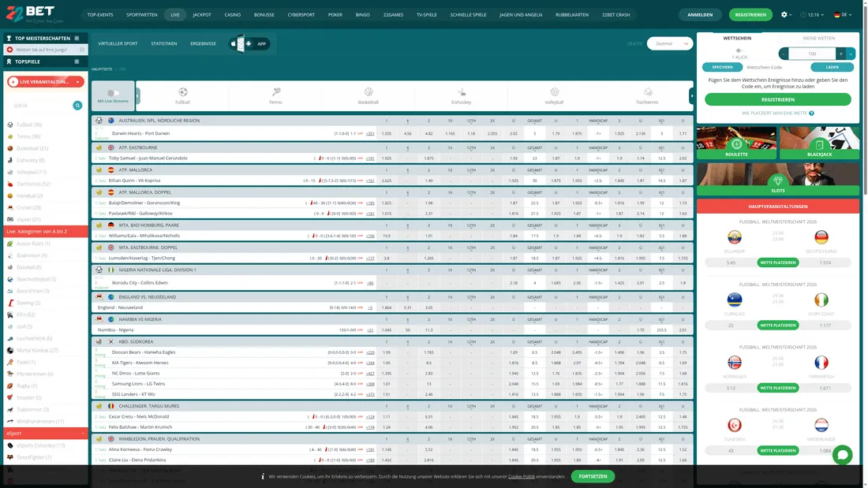This screenshot has height=488, width=868.
Task: Toggle the Mit Live-Streams switch
Action: tap(113, 93)
